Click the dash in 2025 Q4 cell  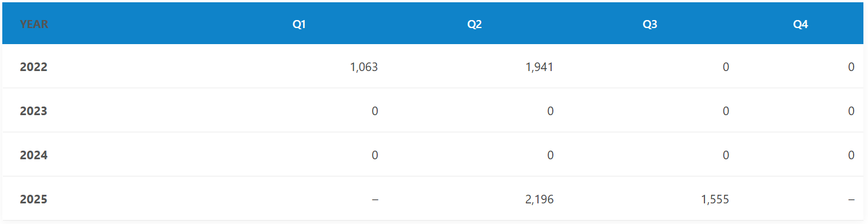coord(851,199)
